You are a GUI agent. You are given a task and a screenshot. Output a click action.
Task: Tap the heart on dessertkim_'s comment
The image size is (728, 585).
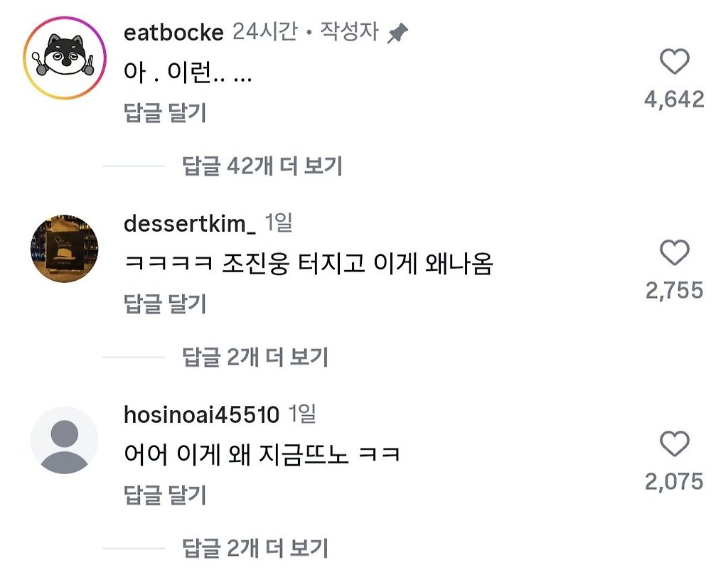674,253
